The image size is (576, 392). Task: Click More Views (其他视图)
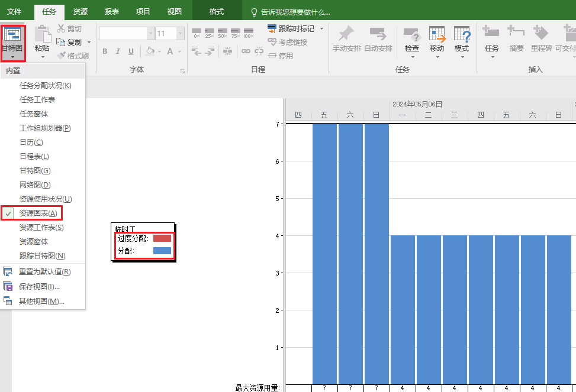(x=43, y=302)
